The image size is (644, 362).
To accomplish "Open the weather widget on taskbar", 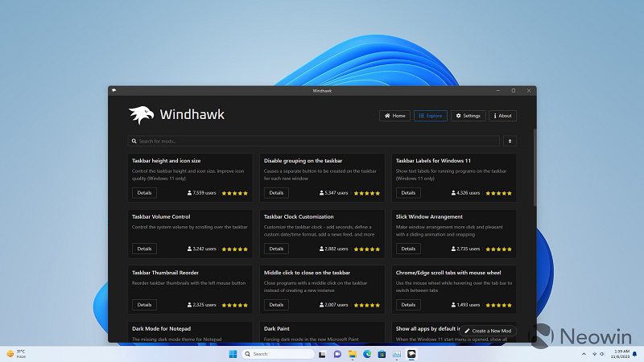I will (x=16, y=353).
